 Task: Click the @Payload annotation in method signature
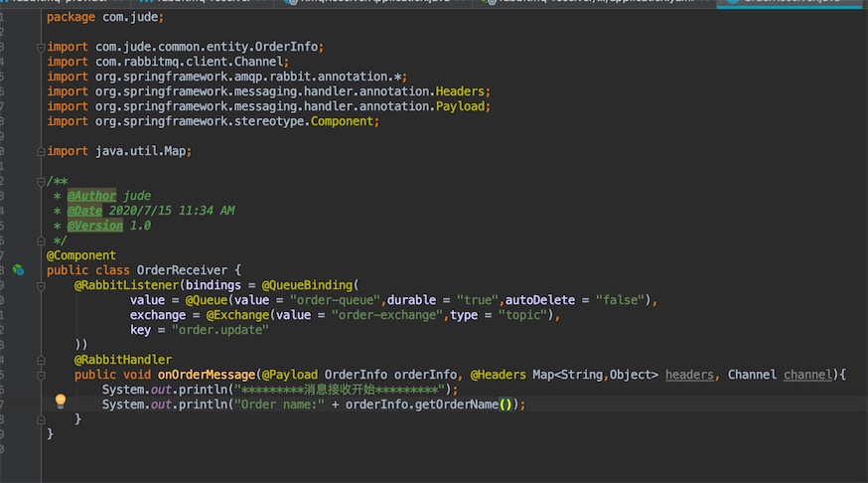[x=290, y=375]
